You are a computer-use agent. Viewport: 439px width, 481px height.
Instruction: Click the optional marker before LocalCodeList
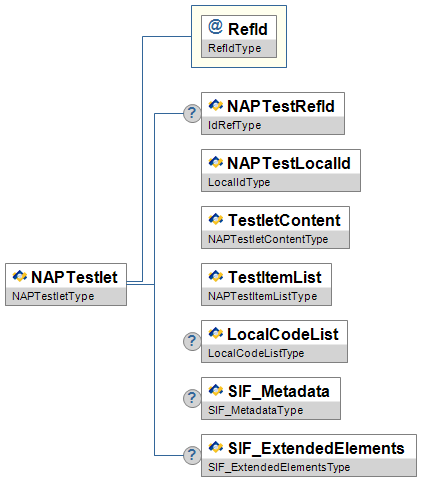(x=192, y=341)
